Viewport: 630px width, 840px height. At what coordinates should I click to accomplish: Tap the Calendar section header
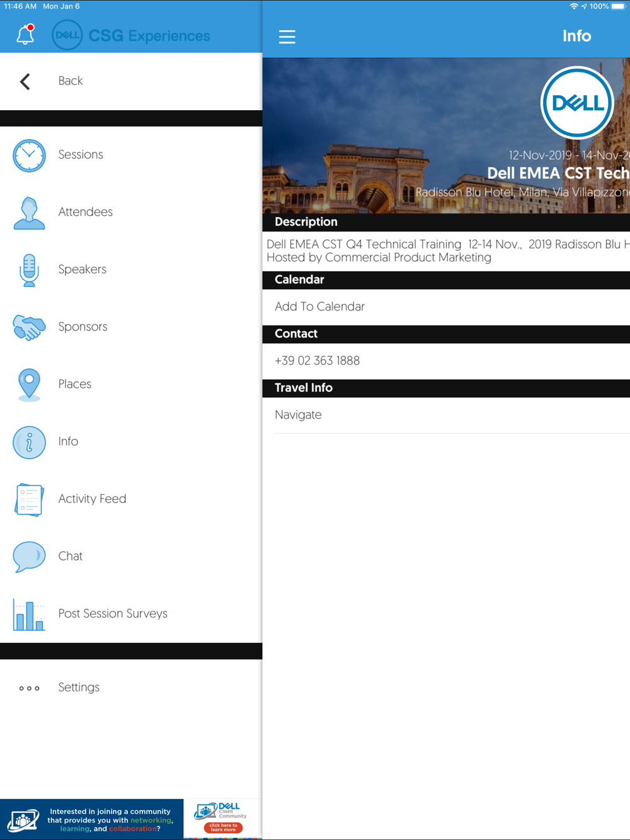[446, 280]
